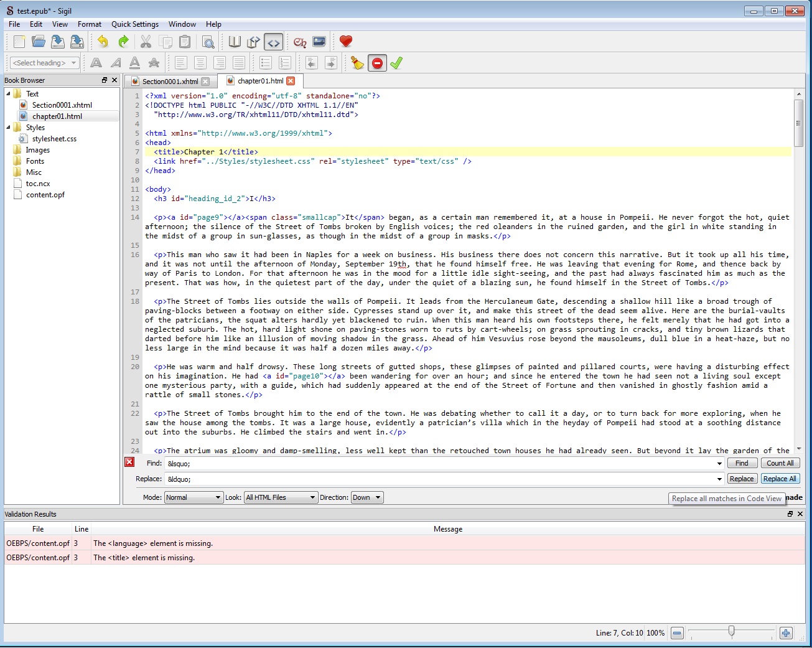Collapse the Text folder in Book Browser
The height and width of the screenshot is (648, 812).
(9, 93)
